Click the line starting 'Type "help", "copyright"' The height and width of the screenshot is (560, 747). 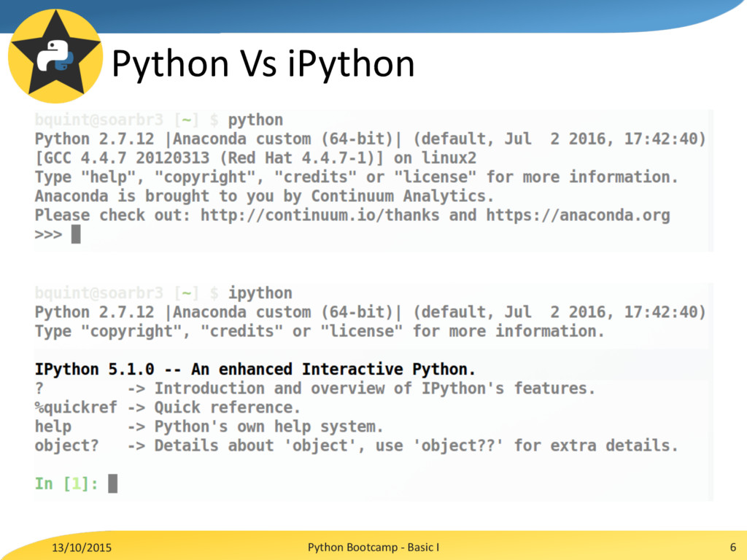pyautogui.click(x=356, y=177)
